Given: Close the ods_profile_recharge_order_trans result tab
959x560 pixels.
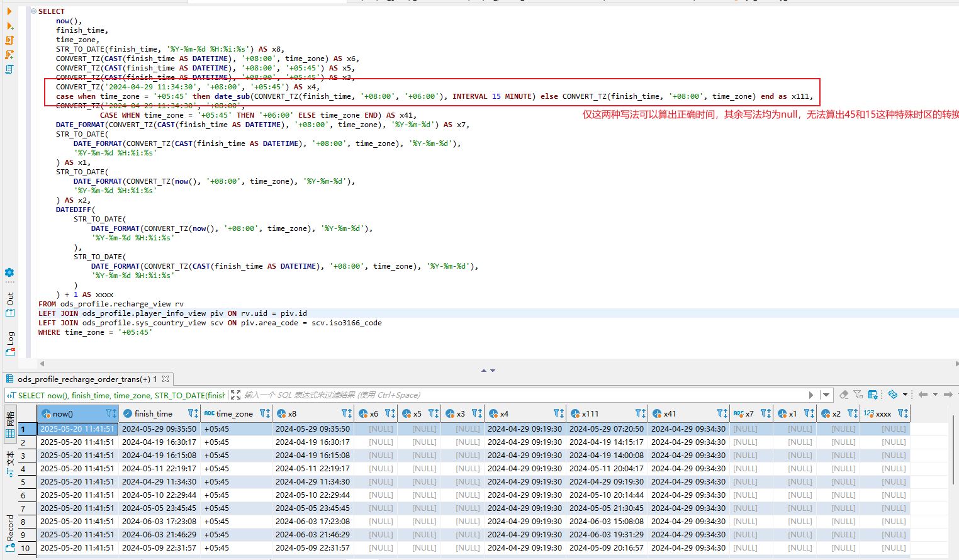Looking at the screenshot, I should coord(165,379).
